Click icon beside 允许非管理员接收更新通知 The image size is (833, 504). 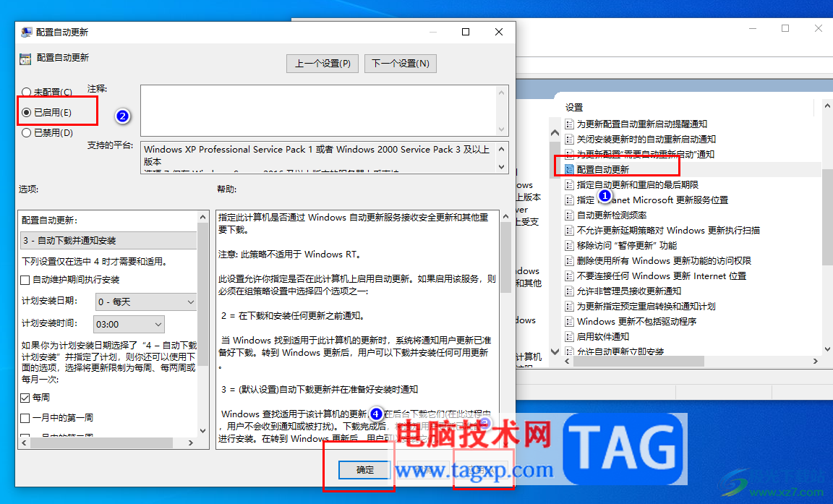click(x=569, y=291)
